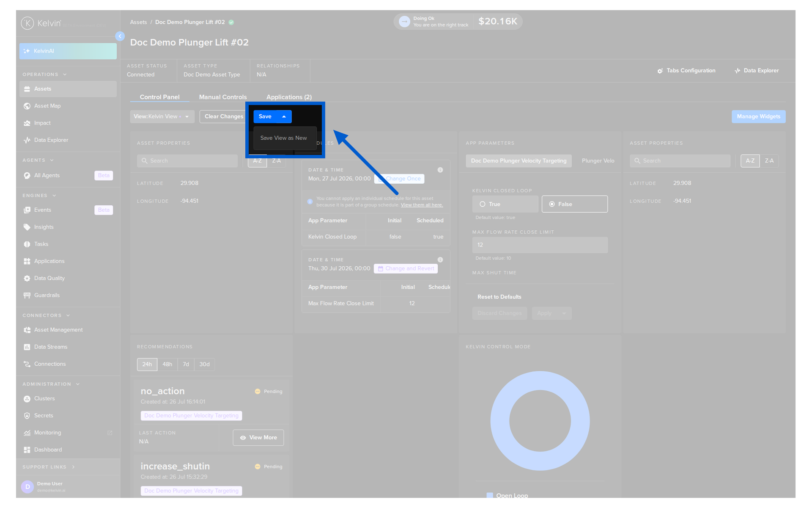Click info icon of 27 Jul schedule
The width and height of the screenshot is (812, 508).
click(440, 170)
